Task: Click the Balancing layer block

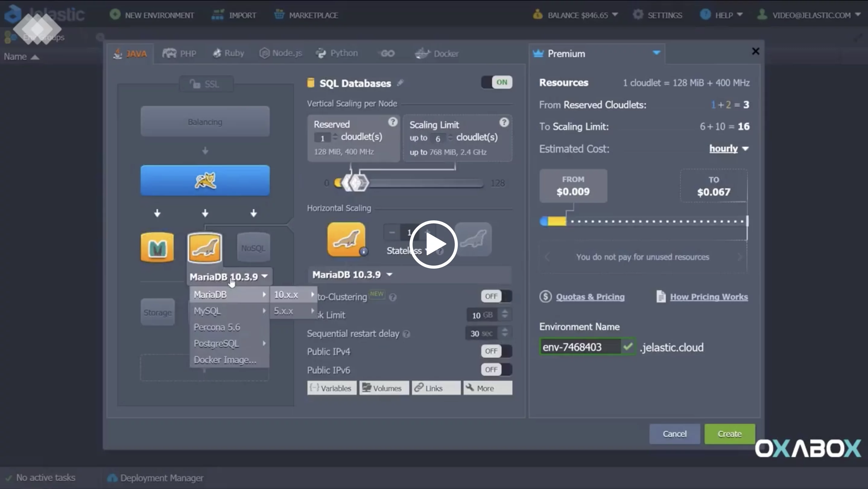Action: (x=205, y=122)
